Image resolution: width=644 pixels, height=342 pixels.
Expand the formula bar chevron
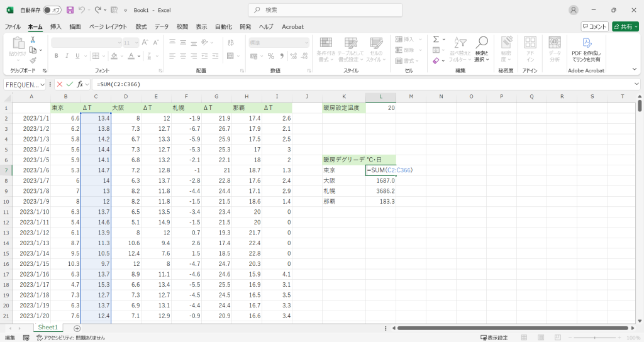tap(636, 84)
